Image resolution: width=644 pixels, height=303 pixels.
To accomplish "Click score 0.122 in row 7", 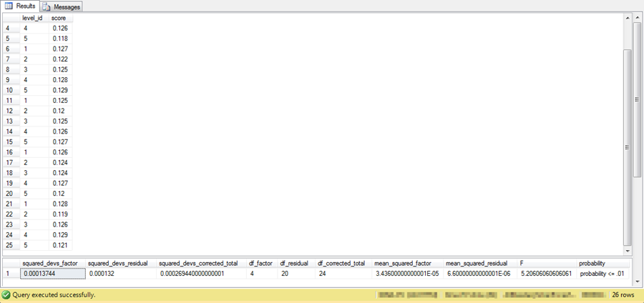I will click(x=61, y=59).
